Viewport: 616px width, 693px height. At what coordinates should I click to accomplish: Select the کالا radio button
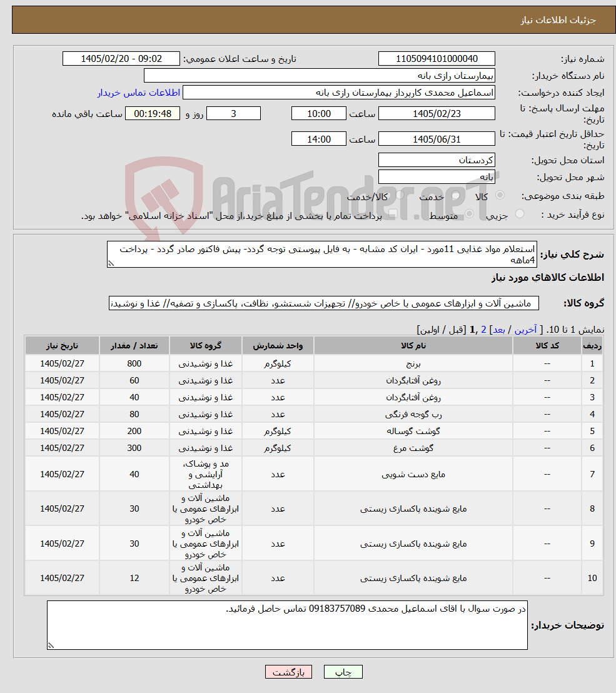click(500, 195)
